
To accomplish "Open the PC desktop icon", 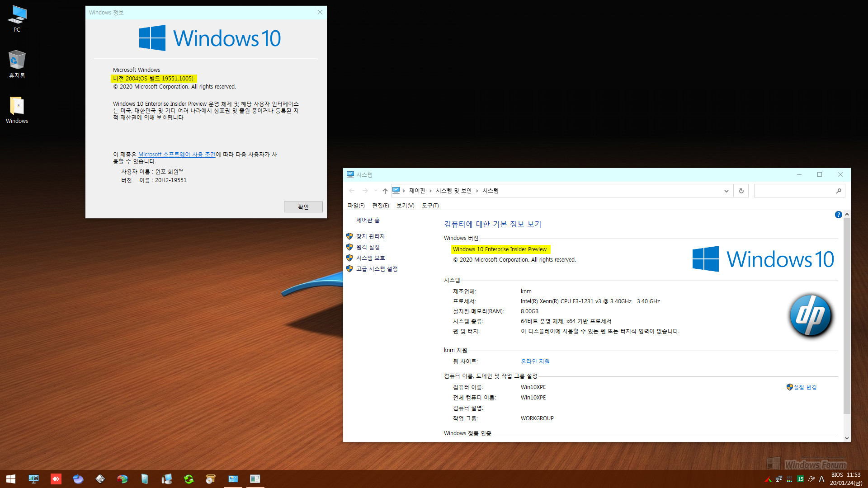I will [17, 19].
